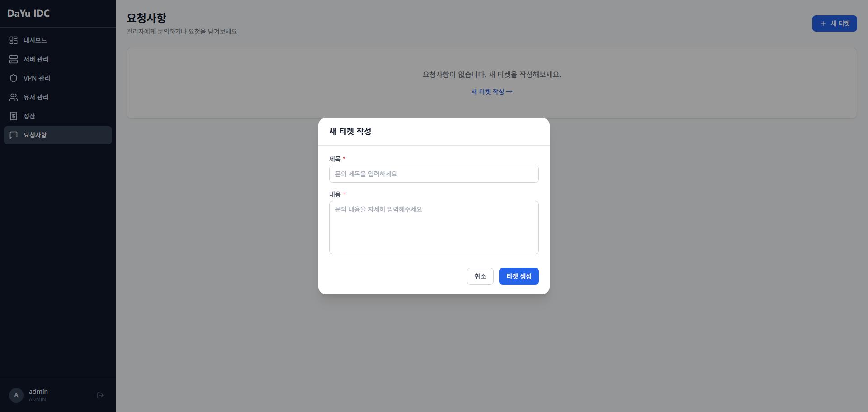Click the DaYu IDC logo
868x412 pixels.
[28, 14]
